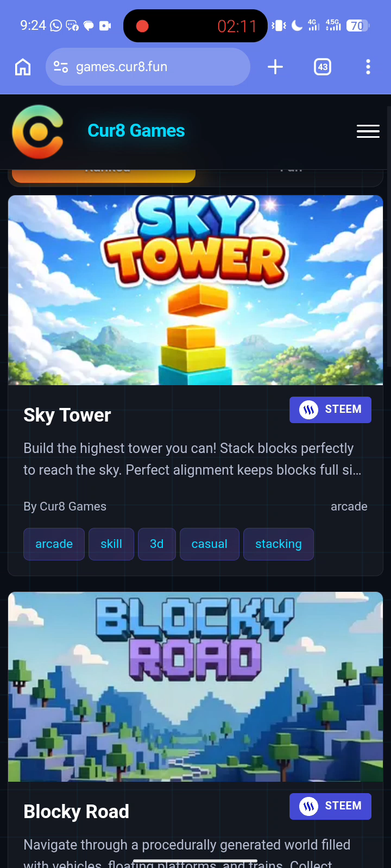391x868 pixels.
Task: Click the Sky Tower title
Action: tap(67, 415)
